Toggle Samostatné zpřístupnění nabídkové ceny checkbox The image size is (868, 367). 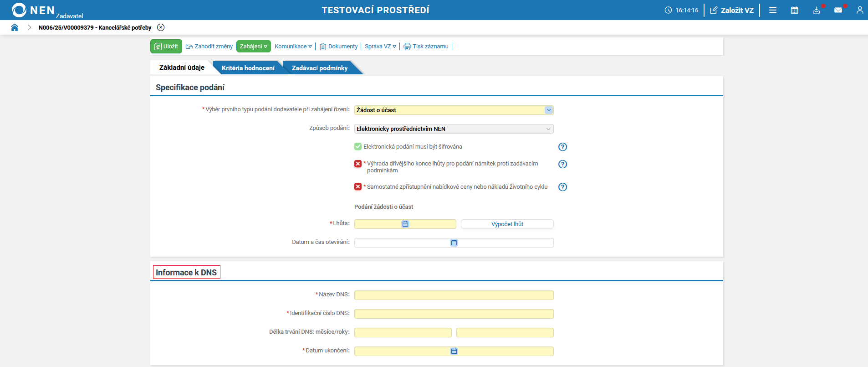[x=358, y=186]
